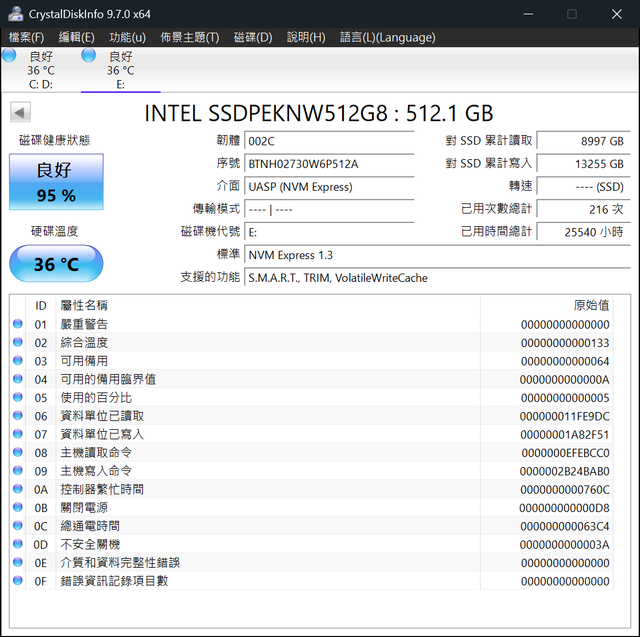Click raw value 0000000000005
Image resolution: width=640 pixels, height=637 pixels.
[565, 398]
